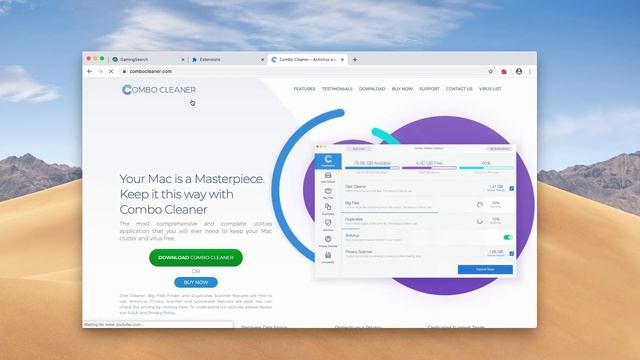640x360 pixels.
Task: Click the browser forward arrow
Action: (x=100, y=71)
